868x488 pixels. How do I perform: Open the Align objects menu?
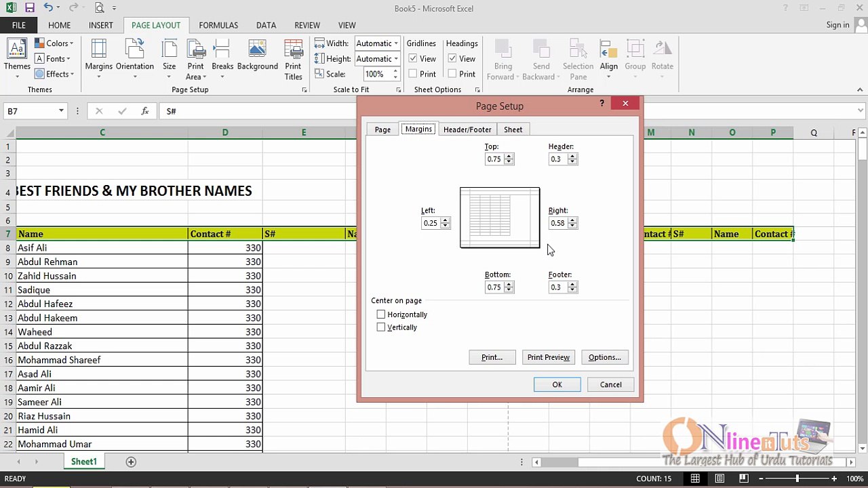(x=608, y=59)
